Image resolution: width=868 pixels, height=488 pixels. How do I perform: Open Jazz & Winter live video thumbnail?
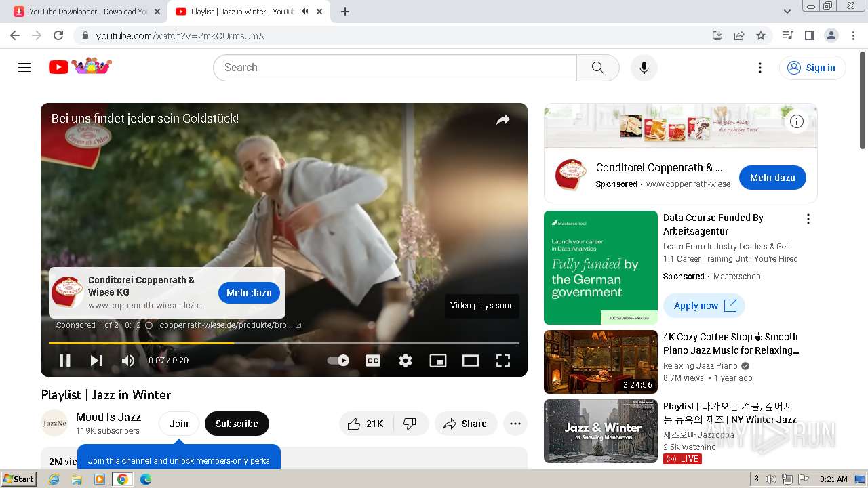pyautogui.click(x=601, y=431)
